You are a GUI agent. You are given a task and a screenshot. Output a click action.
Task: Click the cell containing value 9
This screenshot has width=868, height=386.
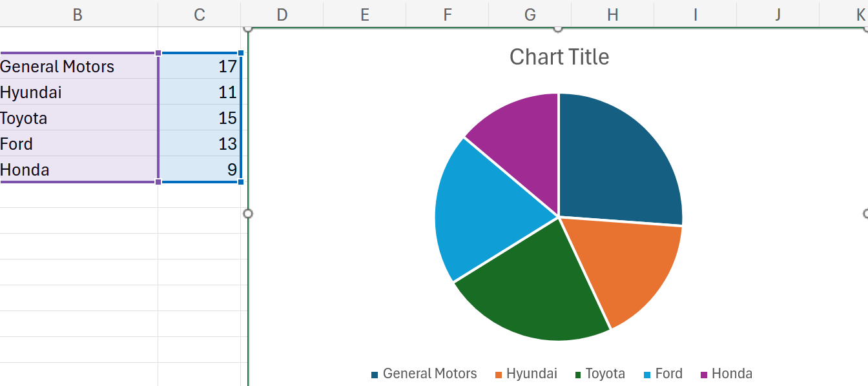click(200, 169)
